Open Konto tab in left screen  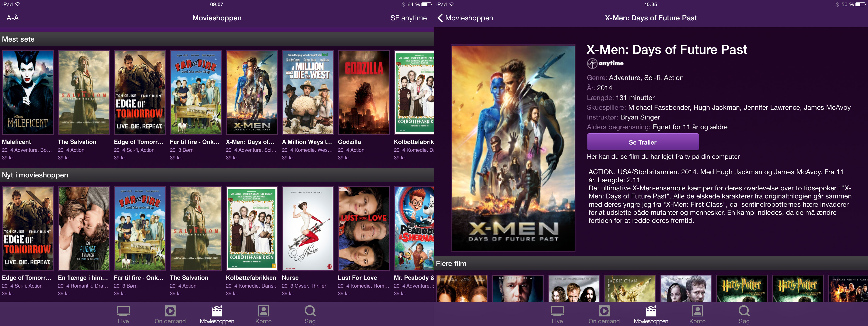click(263, 315)
